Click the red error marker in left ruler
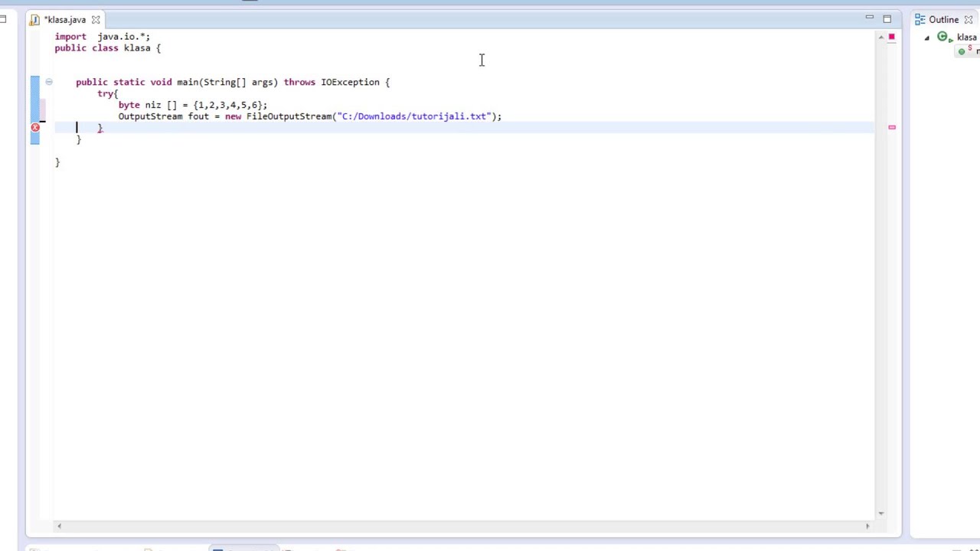 35,128
